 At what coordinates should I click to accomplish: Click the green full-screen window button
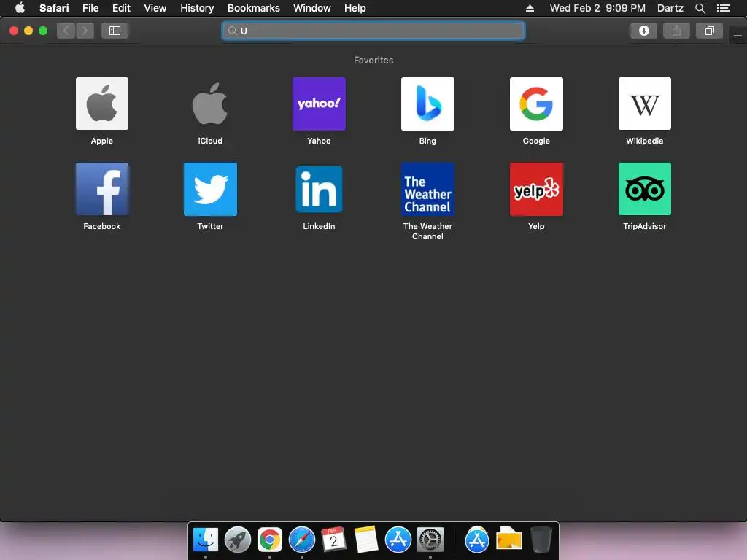click(43, 31)
